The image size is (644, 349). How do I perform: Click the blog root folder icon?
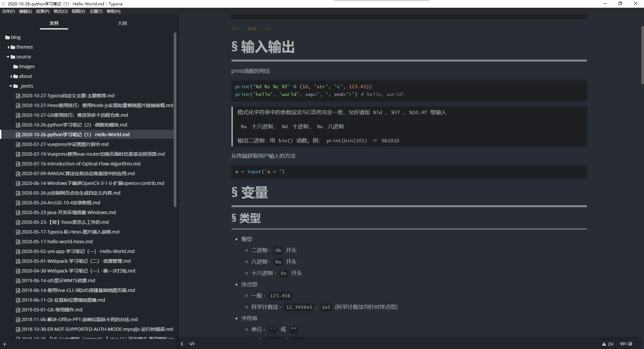point(7,37)
